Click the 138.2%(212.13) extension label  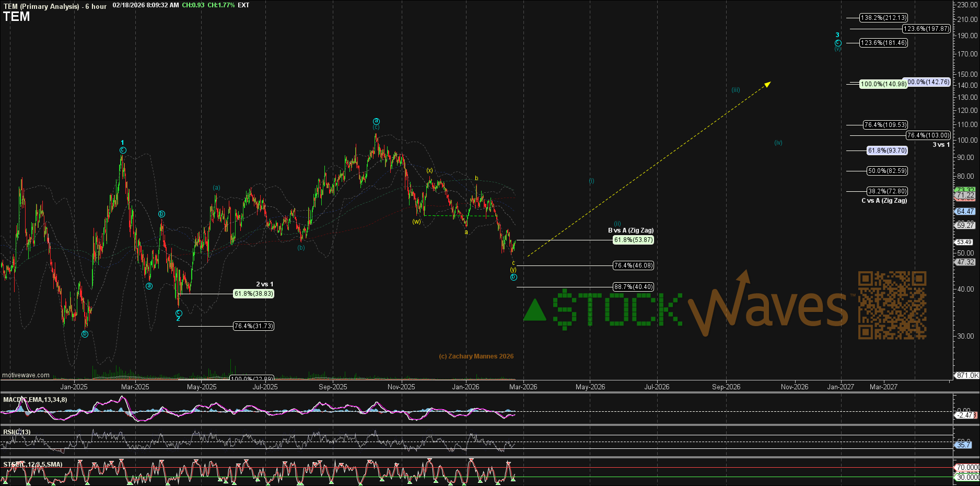[884, 18]
